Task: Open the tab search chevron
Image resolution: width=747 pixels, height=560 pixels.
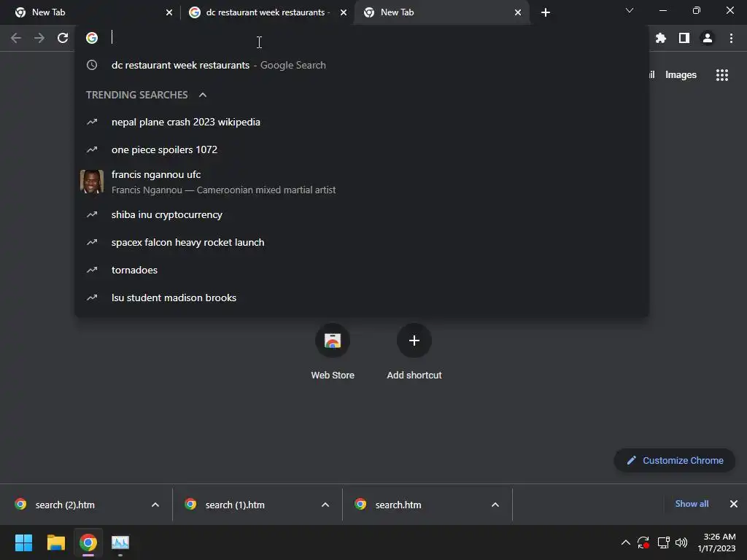Action: [630, 10]
